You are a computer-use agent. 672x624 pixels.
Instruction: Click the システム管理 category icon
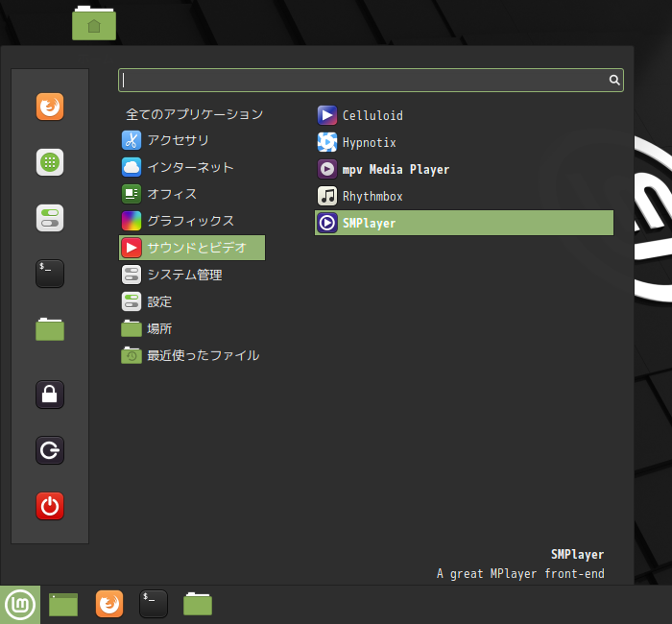click(132, 275)
